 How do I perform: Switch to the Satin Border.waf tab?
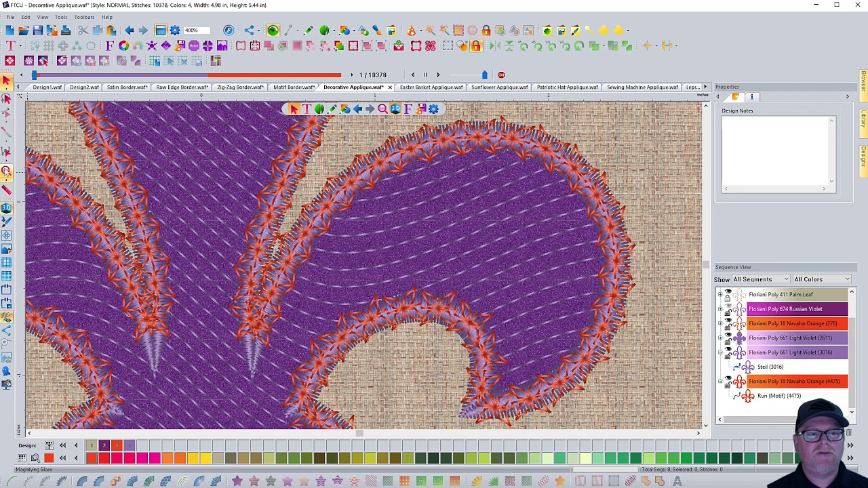[127, 87]
